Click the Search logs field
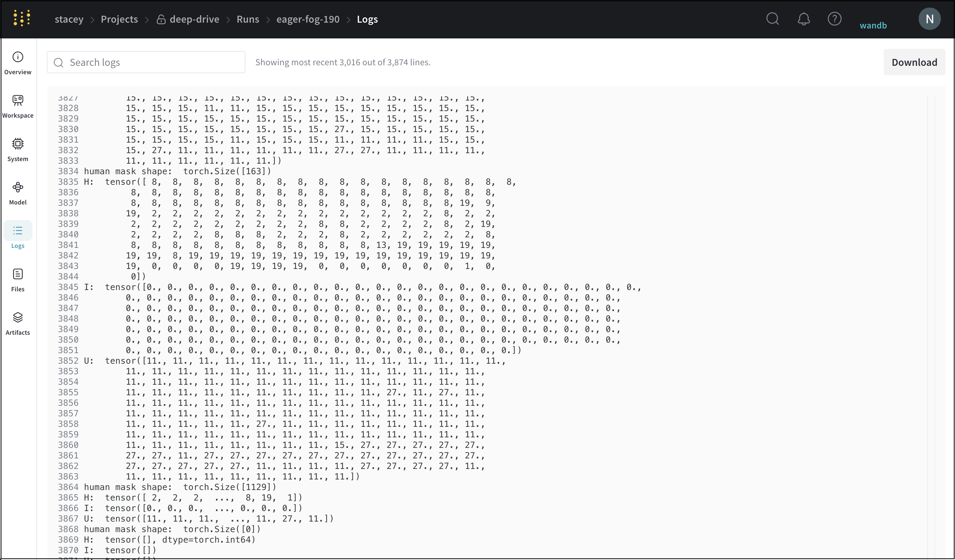The width and height of the screenshot is (955, 560). (x=146, y=62)
